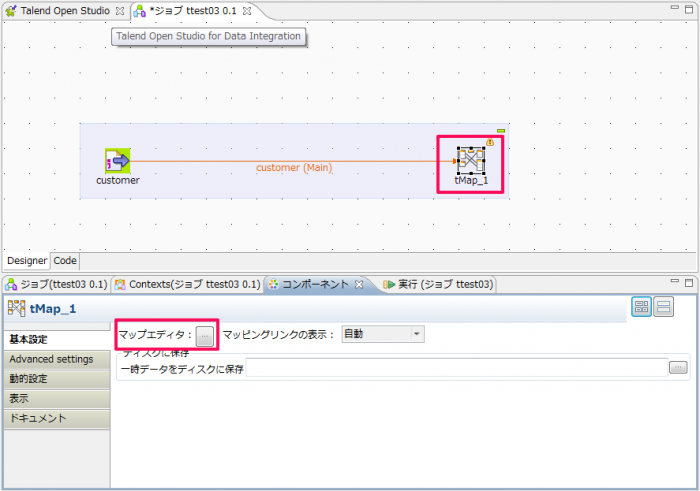
Task: Select the customer input component icon
Action: 117,161
